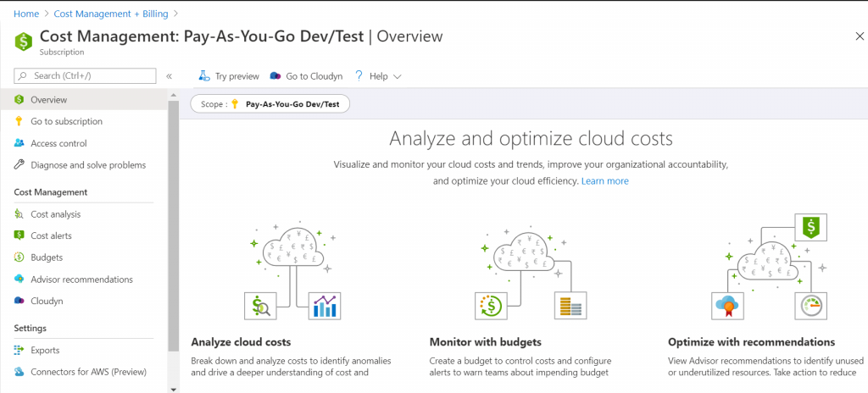Click the Advisor recommendations cloud icon
The image size is (868, 393).
coord(19,280)
